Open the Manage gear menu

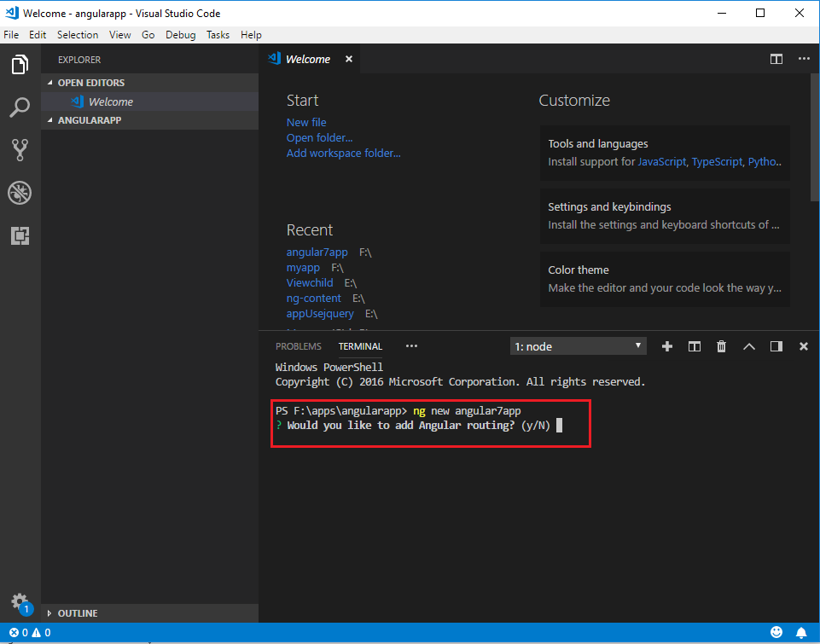[20, 602]
